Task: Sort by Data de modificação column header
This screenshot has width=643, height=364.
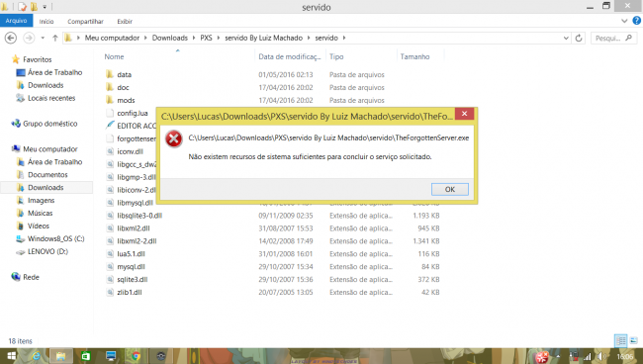Action: coord(290,56)
